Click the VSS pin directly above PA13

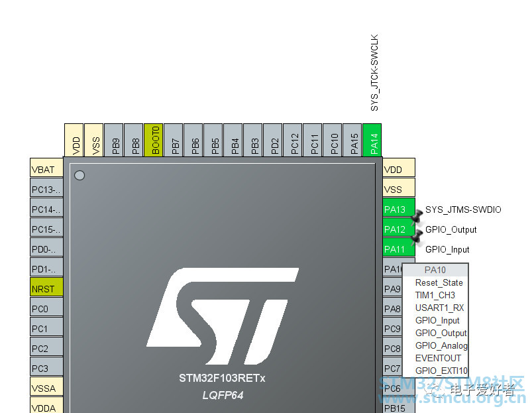(x=399, y=188)
